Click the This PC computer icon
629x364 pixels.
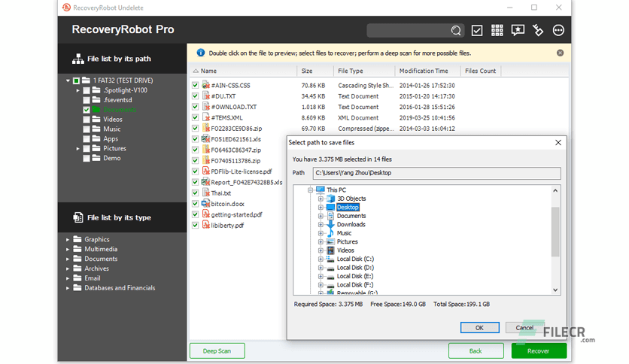point(320,190)
